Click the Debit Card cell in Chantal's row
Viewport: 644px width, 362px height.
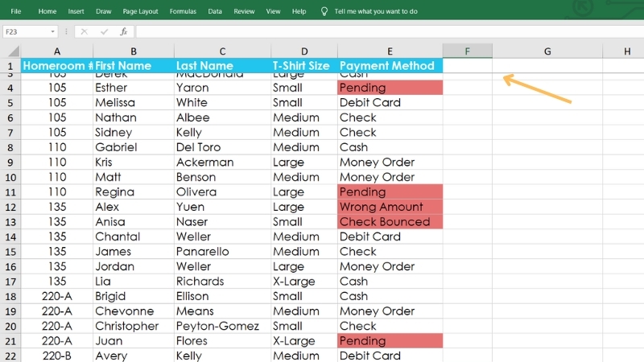[390, 237]
